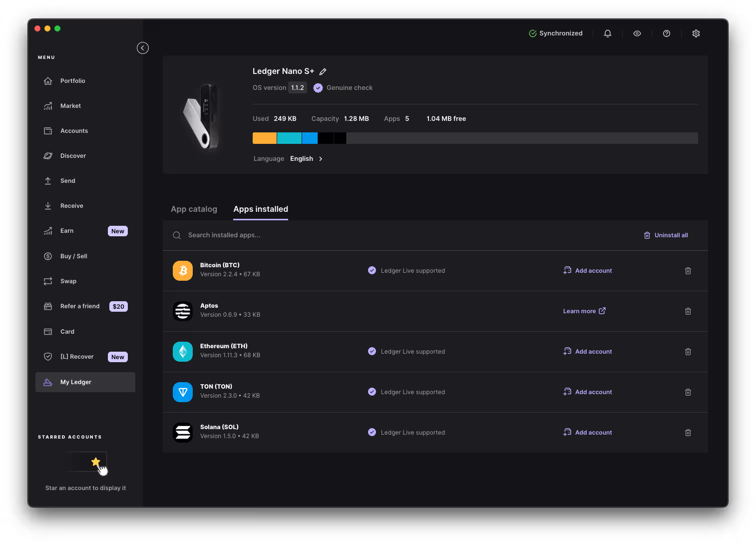Open Market in sidebar
Viewport: 756px width, 544px height.
(x=85, y=106)
